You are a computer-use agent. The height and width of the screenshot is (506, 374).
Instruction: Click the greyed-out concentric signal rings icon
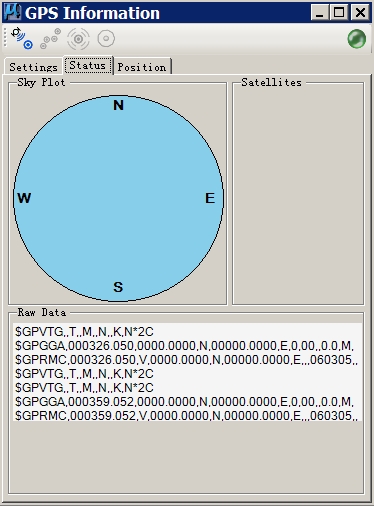(x=78, y=39)
